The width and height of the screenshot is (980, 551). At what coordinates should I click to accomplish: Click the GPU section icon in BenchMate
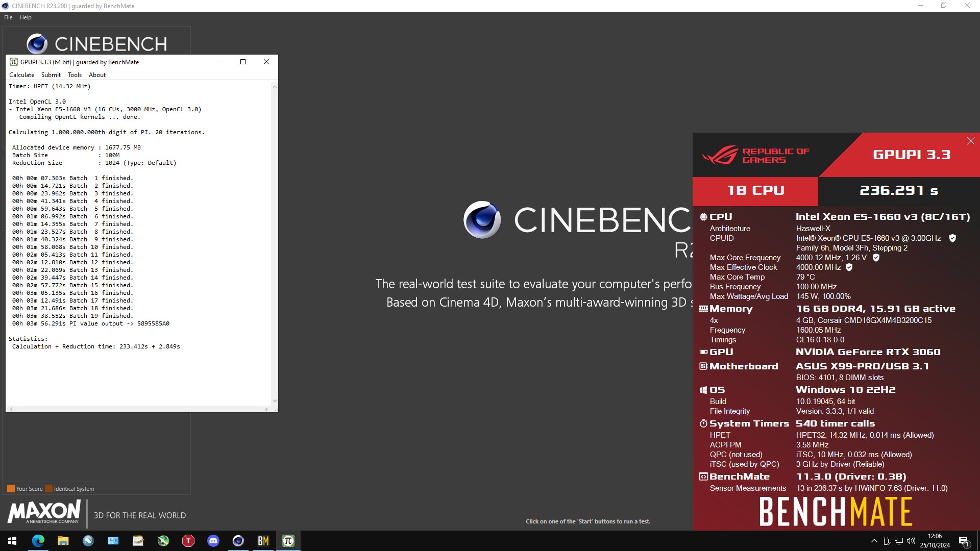coord(703,352)
